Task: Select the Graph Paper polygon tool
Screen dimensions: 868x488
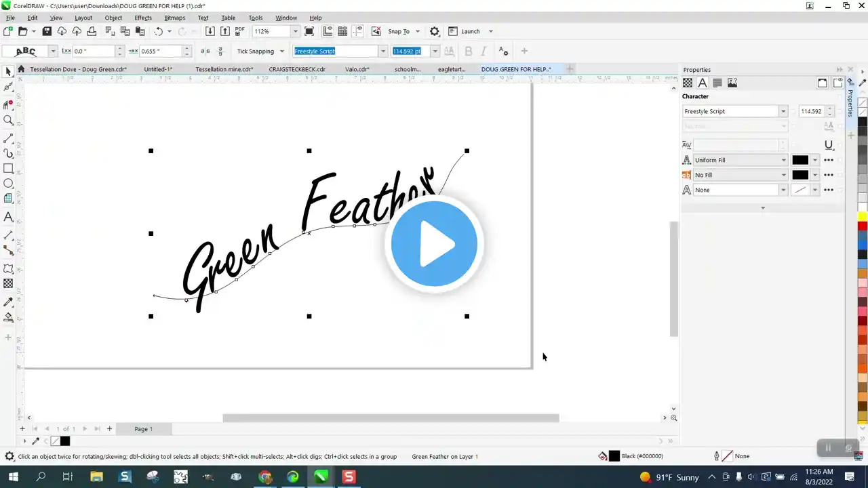Action: click(8, 199)
